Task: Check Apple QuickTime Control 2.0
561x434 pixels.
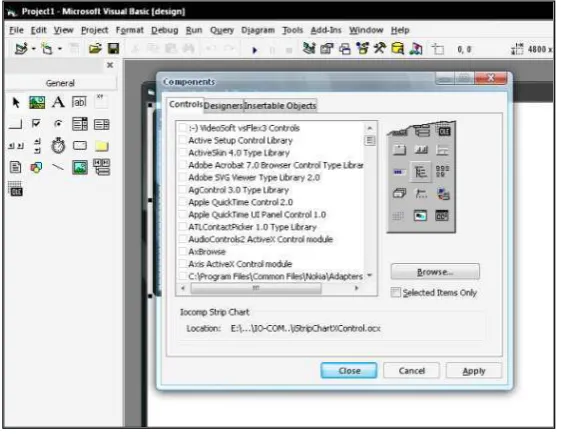Action: (182, 202)
